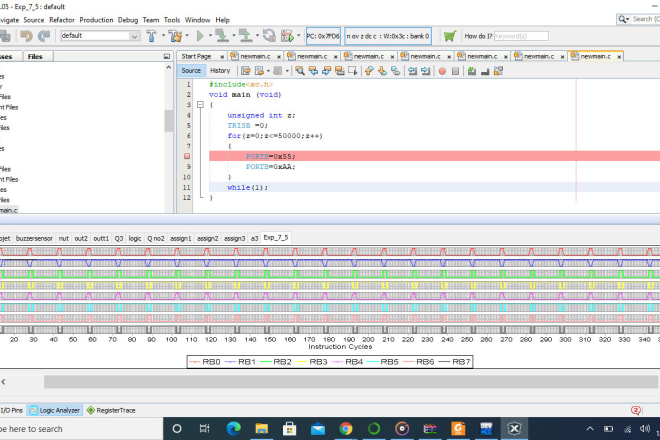
Task: Click the Redo arrow in the main toolbar
Action: click(x=44, y=36)
